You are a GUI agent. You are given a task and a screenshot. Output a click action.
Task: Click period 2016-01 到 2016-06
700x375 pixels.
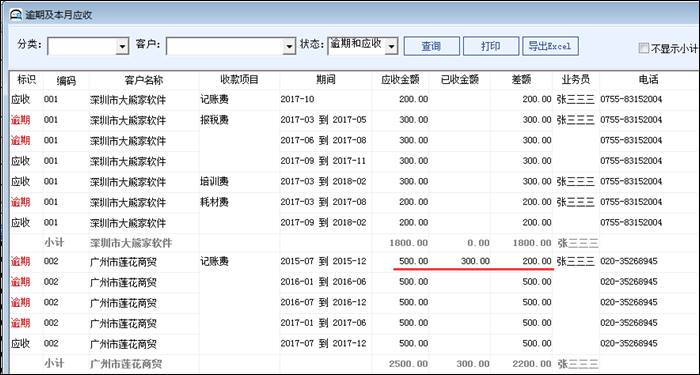[323, 282]
